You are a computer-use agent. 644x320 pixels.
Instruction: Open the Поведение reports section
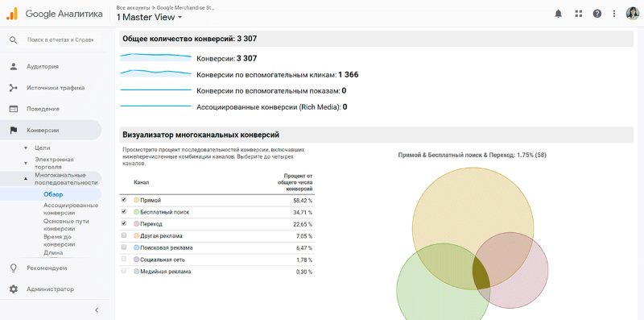[43, 109]
